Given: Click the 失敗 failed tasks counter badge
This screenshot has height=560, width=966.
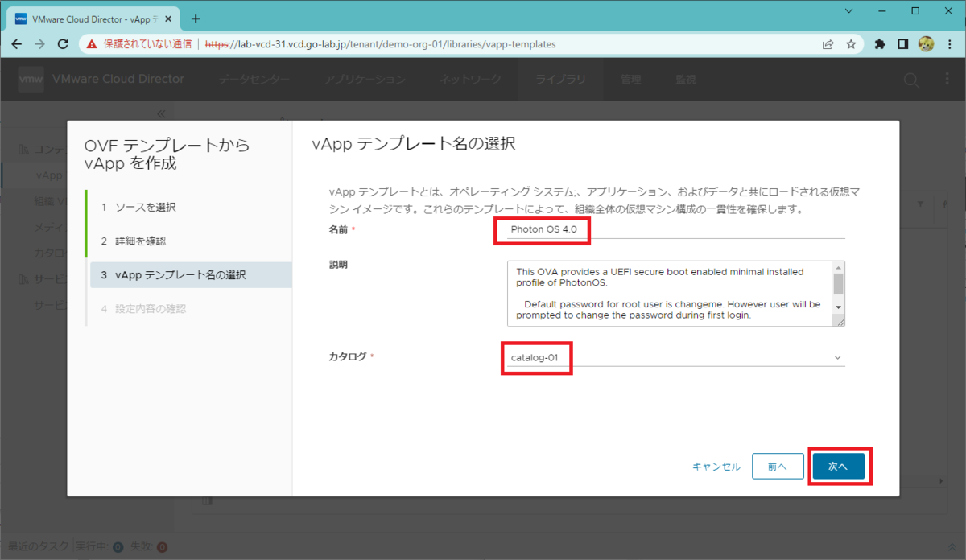Looking at the screenshot, I should (x=162, y=547).
